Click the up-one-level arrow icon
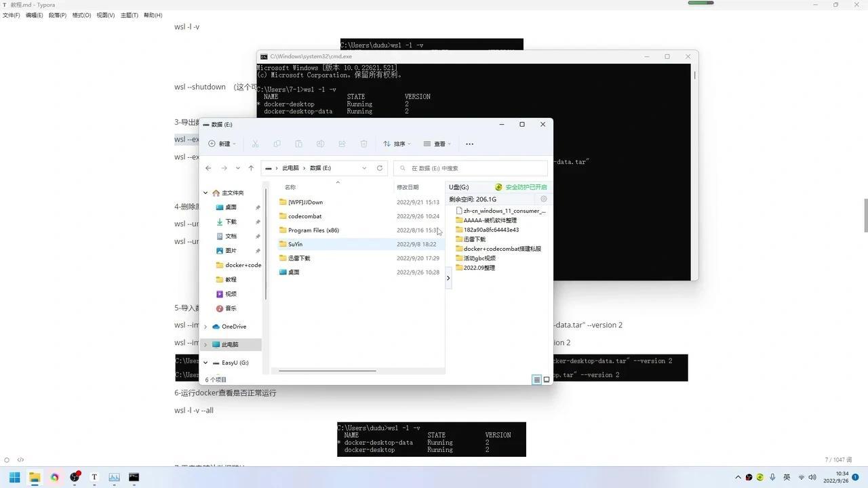Image resolution: width=868 pixels, height=488 pixels. click(251, 168)
